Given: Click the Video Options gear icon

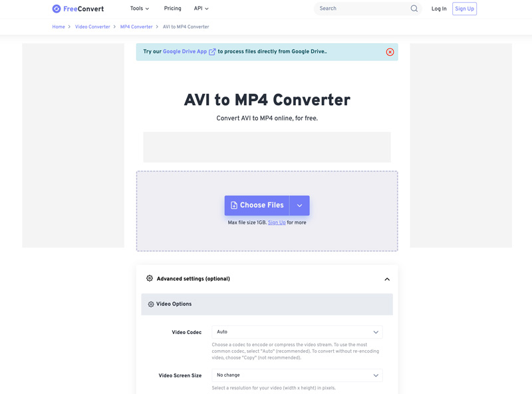Looking at the screenshot, I should point(151,304).
